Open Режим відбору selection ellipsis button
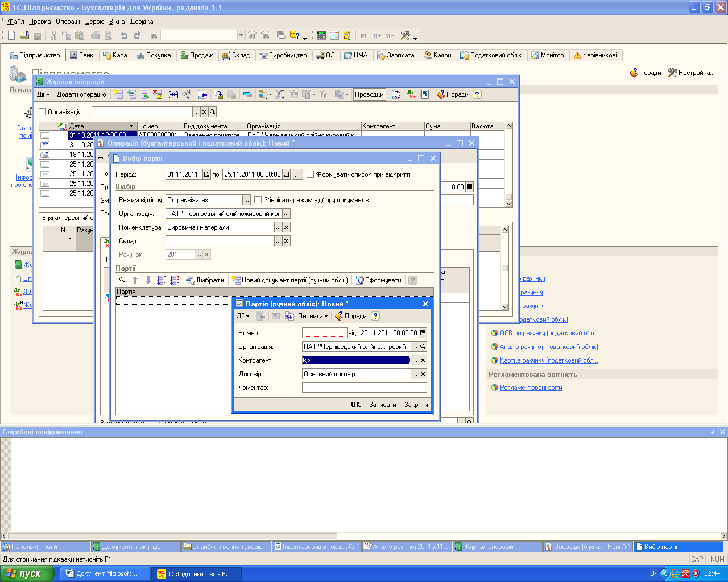Screen dimensions: 728x582 point(246,200)
